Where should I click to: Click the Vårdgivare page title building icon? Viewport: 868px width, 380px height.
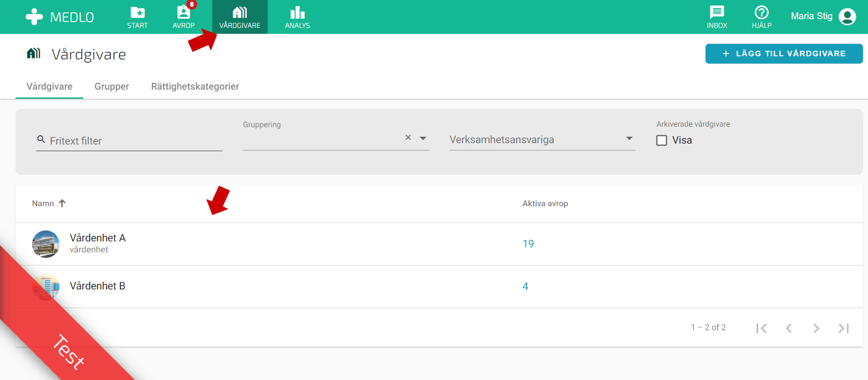click(x=34, y=54)
